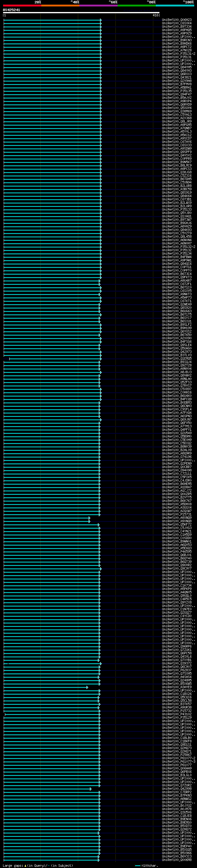The image size is (197, 868).
Task: Select hit label UniRef100_A3AYE9
Action: pyautogui.click(x=177, y=687)
